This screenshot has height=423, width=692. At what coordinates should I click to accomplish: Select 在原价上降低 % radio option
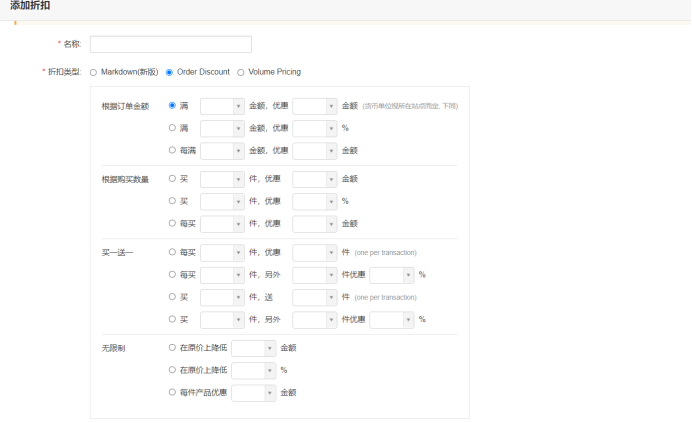(x=173, y=370)
